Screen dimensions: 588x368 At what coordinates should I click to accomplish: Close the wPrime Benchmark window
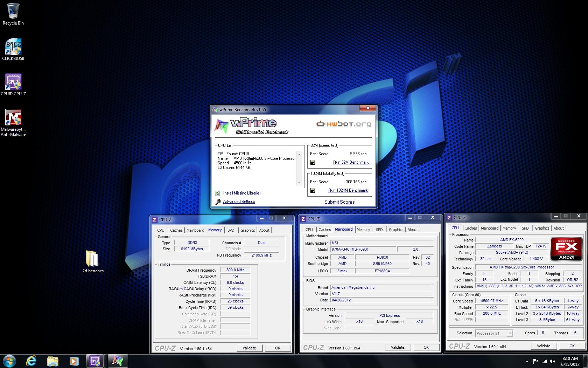tap(368, 108)
